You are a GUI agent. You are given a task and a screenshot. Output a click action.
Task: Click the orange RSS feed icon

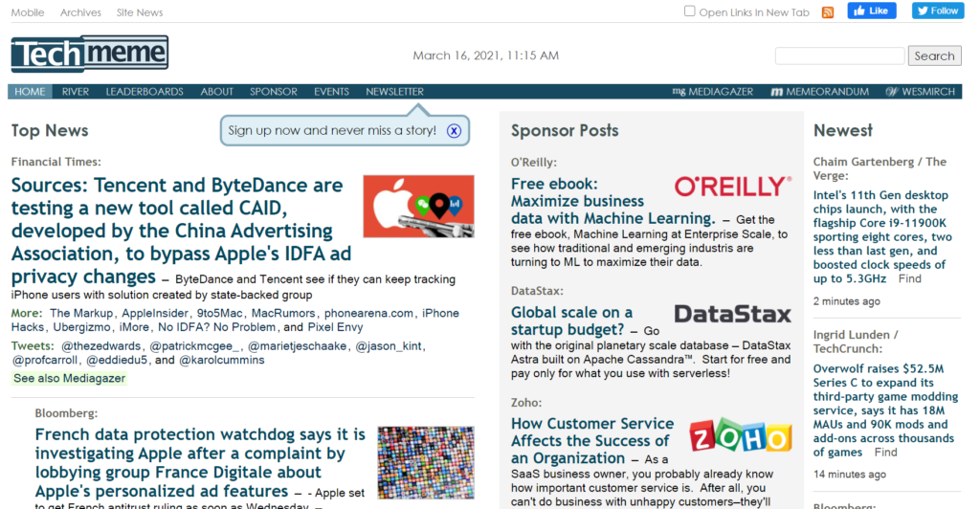point(828,12)
